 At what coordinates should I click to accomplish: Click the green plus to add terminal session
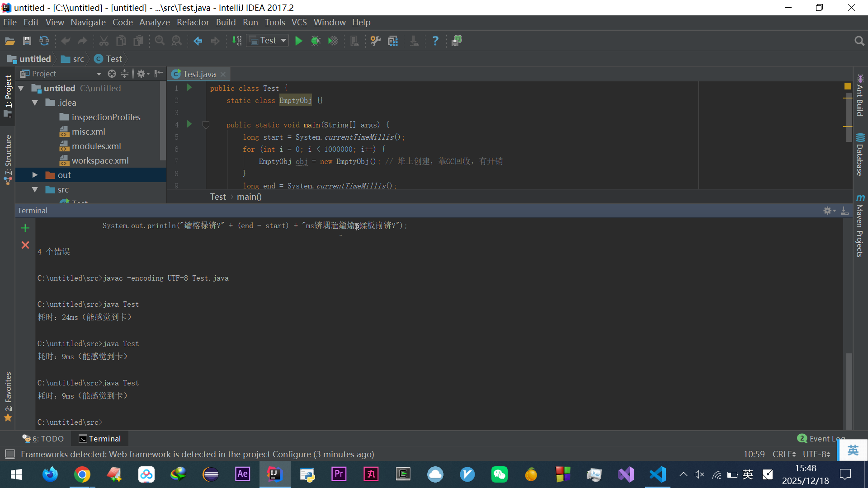pos(25,228)
